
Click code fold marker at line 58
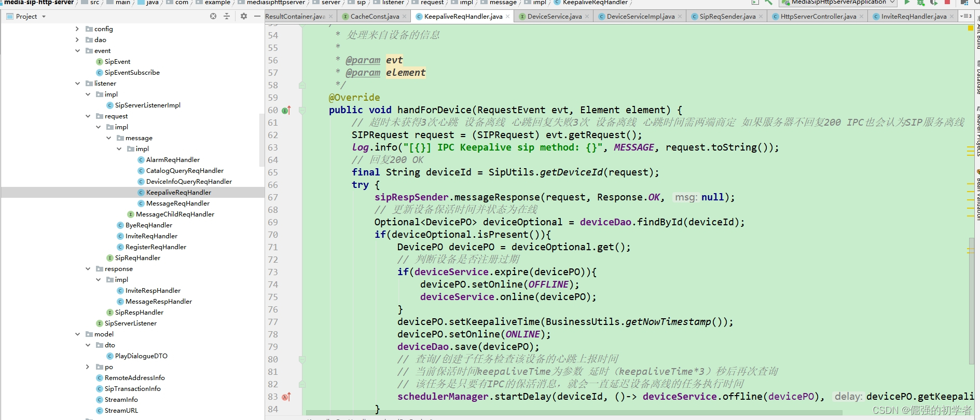coord(302,85)
